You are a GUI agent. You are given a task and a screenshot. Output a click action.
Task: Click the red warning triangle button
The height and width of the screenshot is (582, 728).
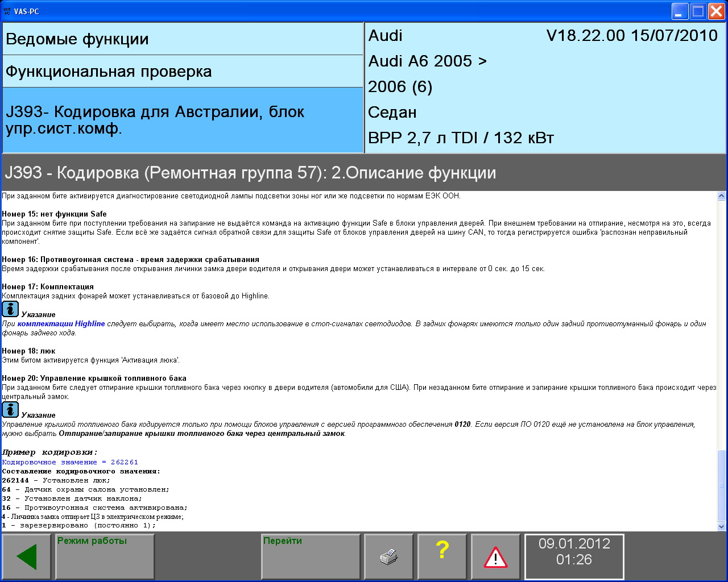[495, 557]
